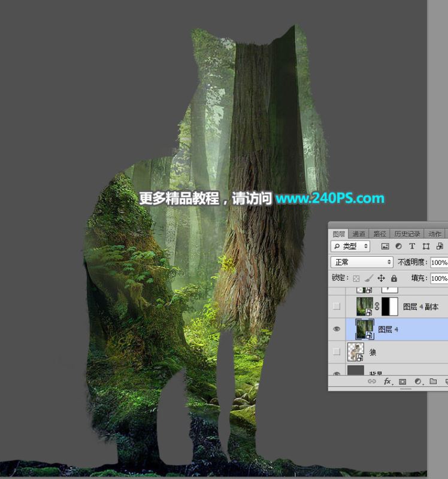Click the lock image pixels brush icon
448x479 pixels.
click(x=369, y=278)
